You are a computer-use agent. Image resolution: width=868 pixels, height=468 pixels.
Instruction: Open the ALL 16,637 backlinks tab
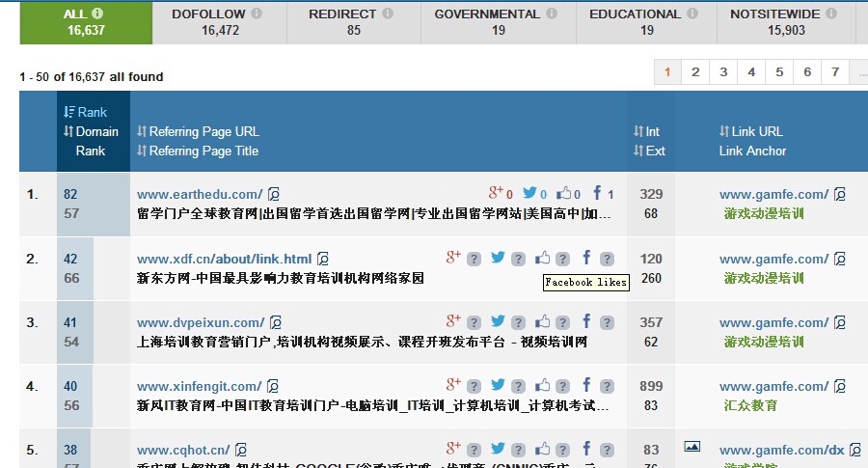[x=86, y=23]
